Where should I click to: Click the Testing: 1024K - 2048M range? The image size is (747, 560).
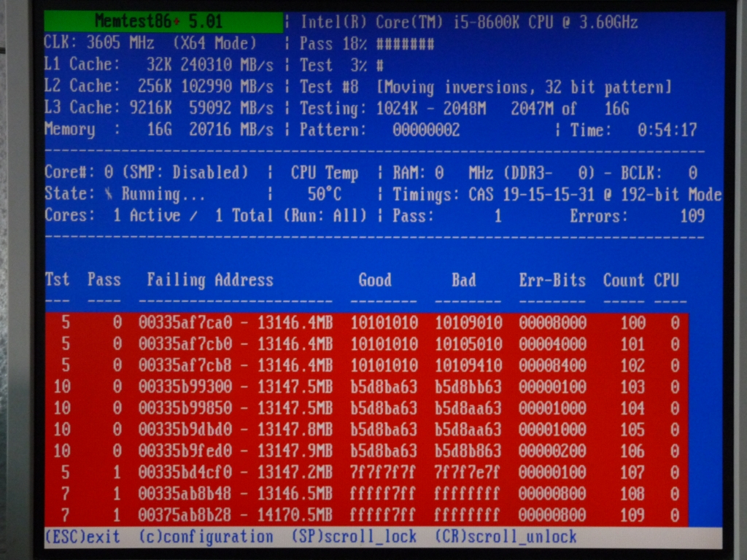[x=392, y=109]
